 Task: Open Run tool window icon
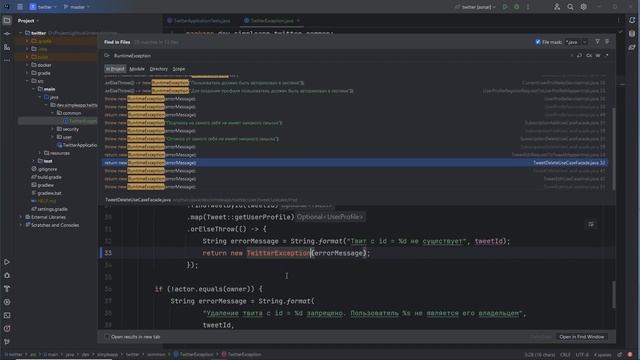tap(7, 262)
